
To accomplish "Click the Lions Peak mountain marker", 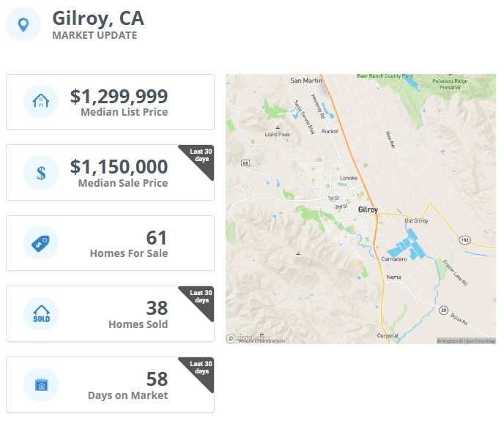I will pos(278,127).
